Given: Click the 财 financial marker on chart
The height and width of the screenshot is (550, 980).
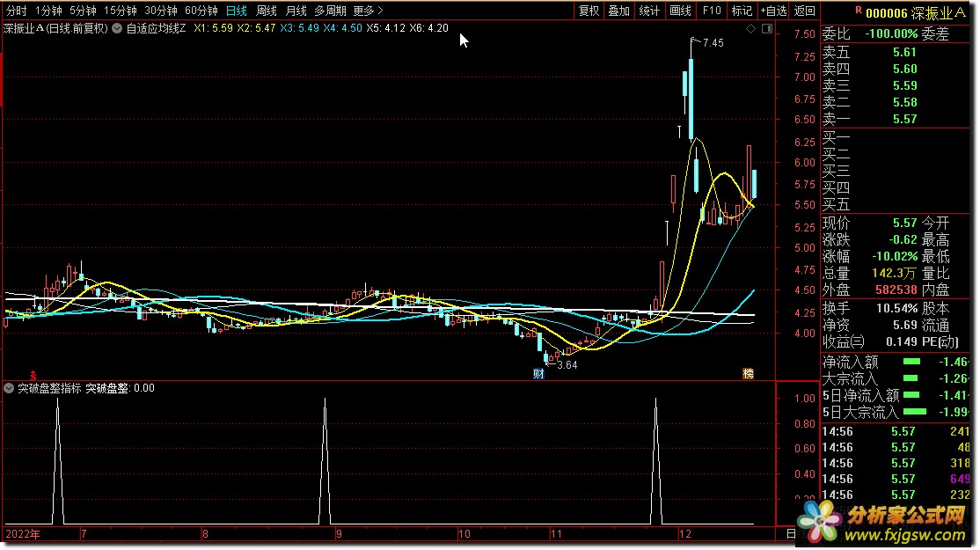Looking at the screenshot, I should pyautogui.click(x=538, y=374).
